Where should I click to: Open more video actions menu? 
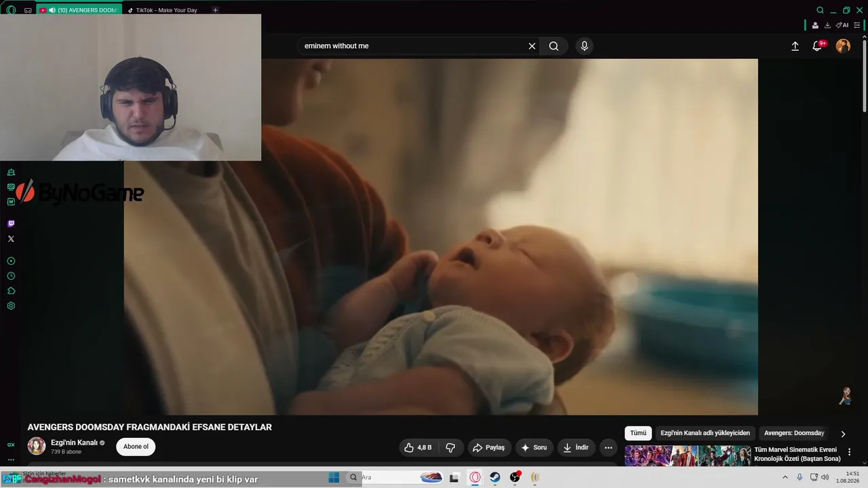(x=608, y=447)
